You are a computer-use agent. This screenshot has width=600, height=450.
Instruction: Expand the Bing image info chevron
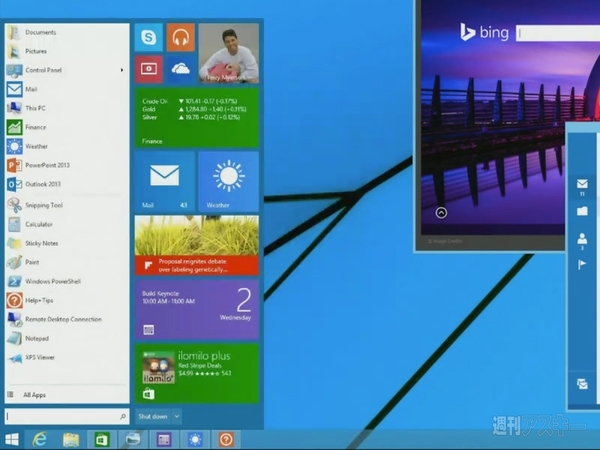[441, 213]
